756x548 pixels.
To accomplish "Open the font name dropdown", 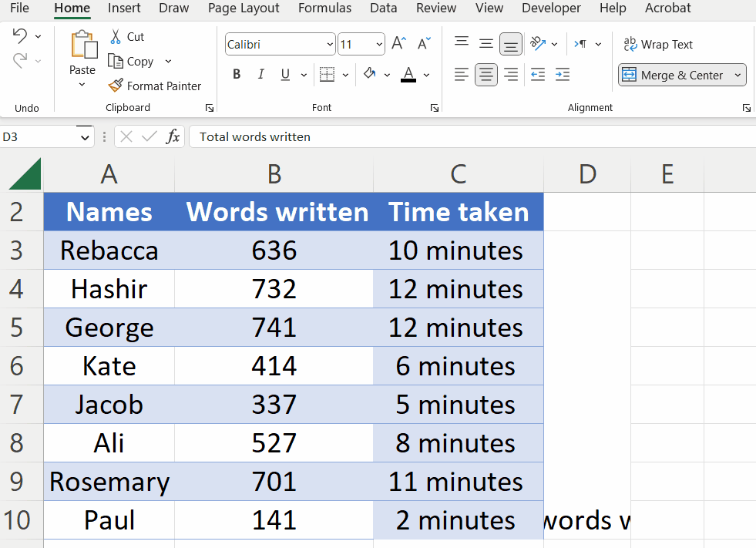I will click(x=329, y=44).
